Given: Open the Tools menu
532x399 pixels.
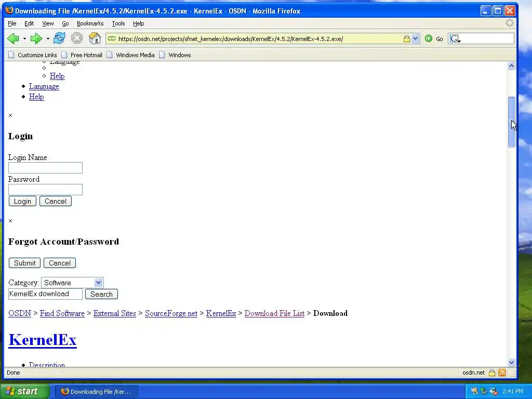Looking at the screenshot, I should tap(118, 23).
